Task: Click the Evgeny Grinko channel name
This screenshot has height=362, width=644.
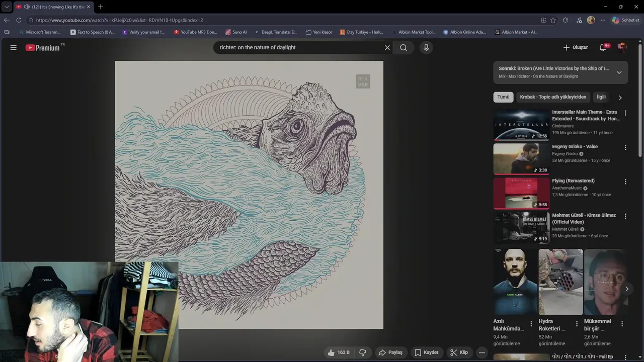Action: pyautogui.click(x=565, y=154)
